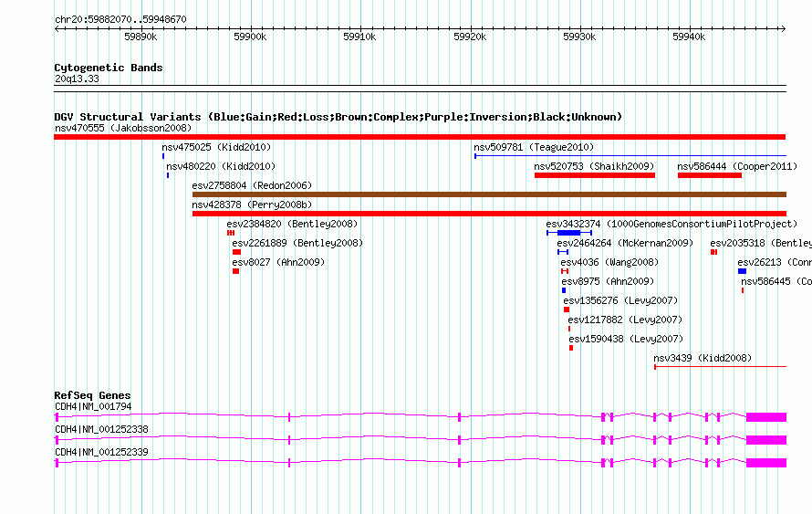Click the nsv480220 (Kidd2010) label

click(x=221, y=166)
